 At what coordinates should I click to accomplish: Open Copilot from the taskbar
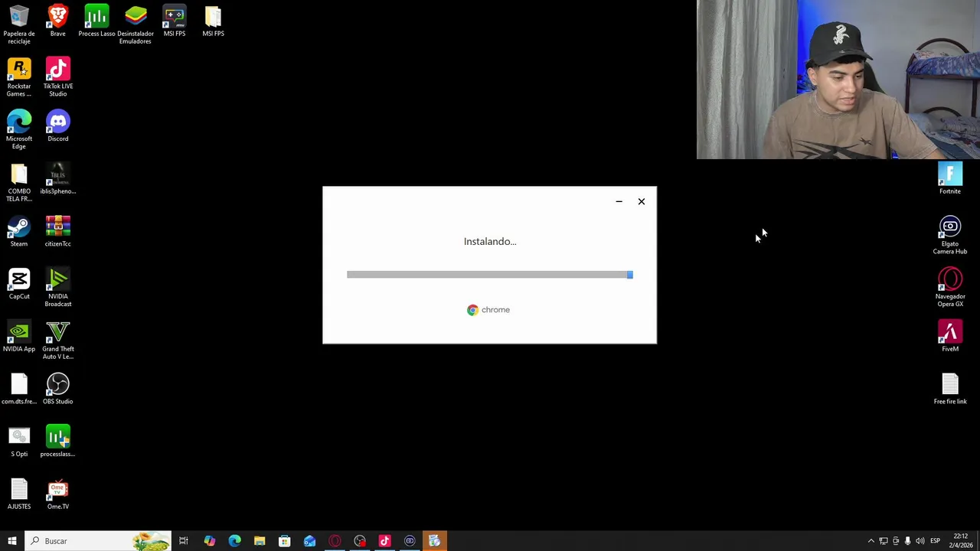209,541
